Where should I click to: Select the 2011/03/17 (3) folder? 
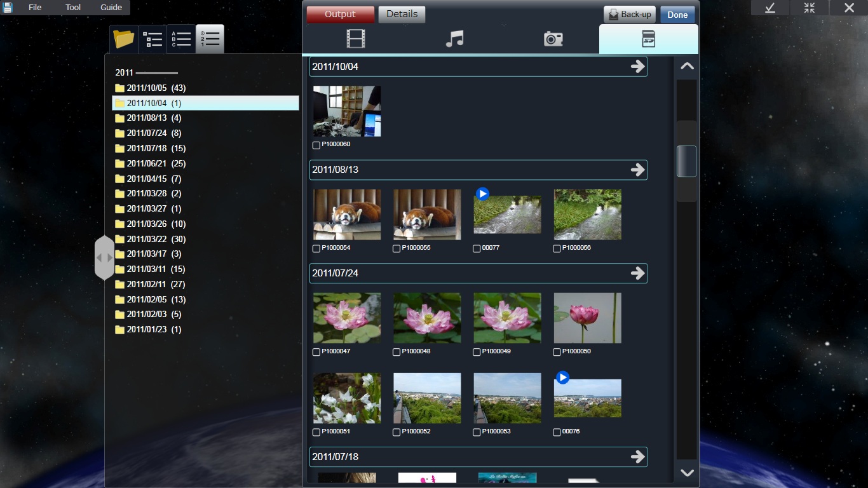click(205, 254)
